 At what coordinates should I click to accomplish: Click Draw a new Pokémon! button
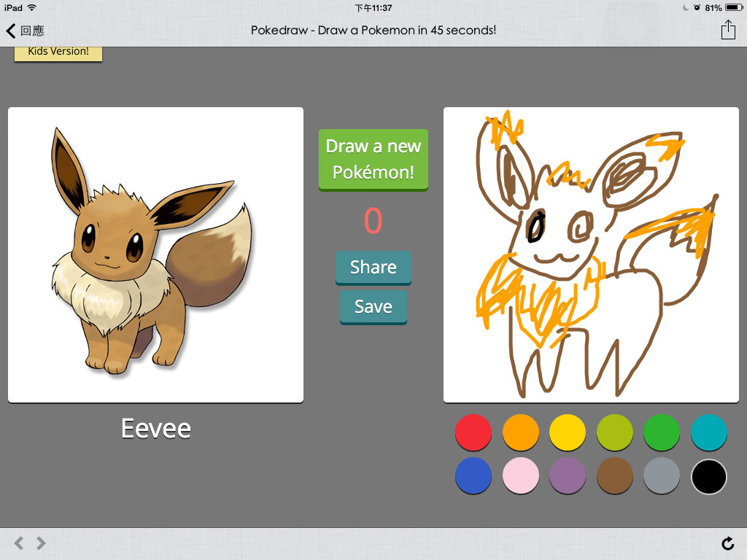click(373, 160)
